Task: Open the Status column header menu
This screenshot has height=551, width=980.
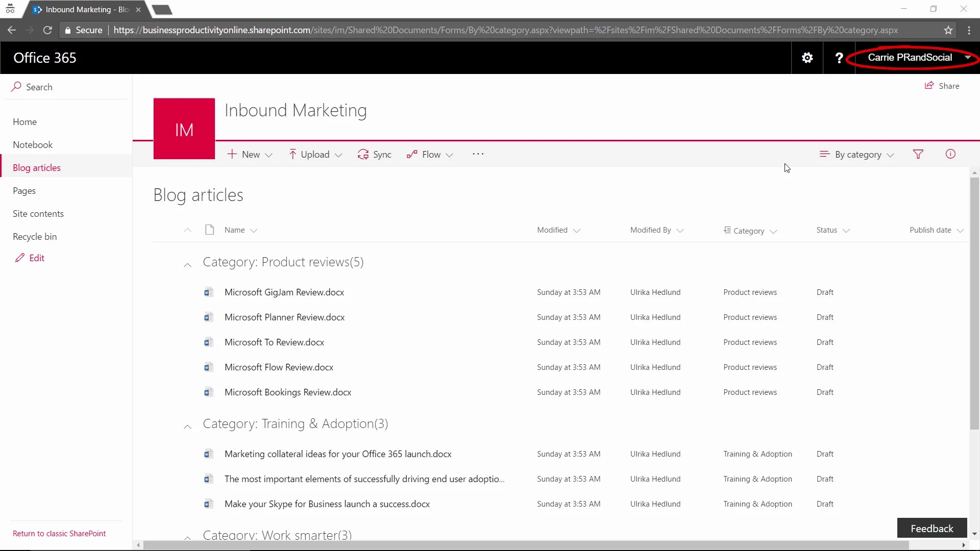Action: (x=833, y=230)
